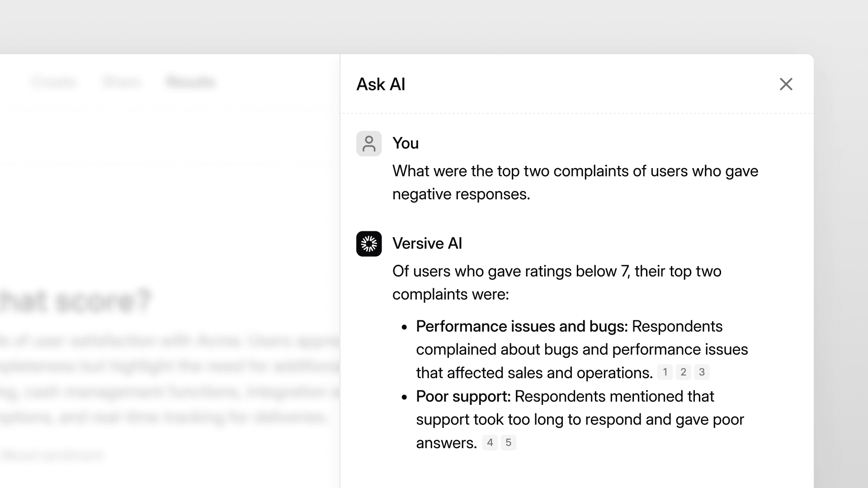
Task: Click your question about top two complaints
Action: 576,182
